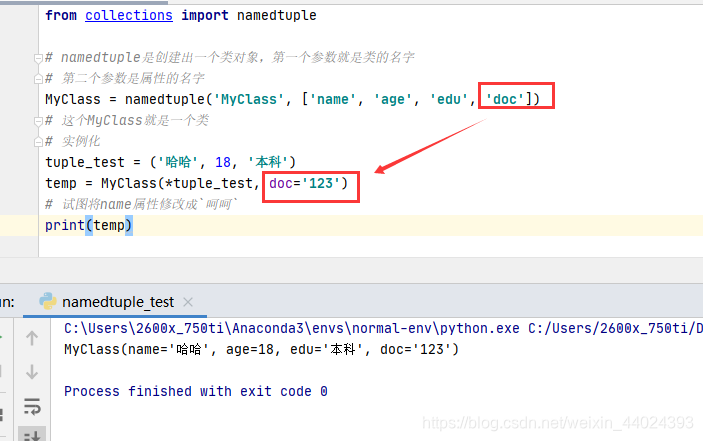This screenshot has width=703, height=441.
Task: Click the '哈哈' string in tuple_test
Action: 178,162
